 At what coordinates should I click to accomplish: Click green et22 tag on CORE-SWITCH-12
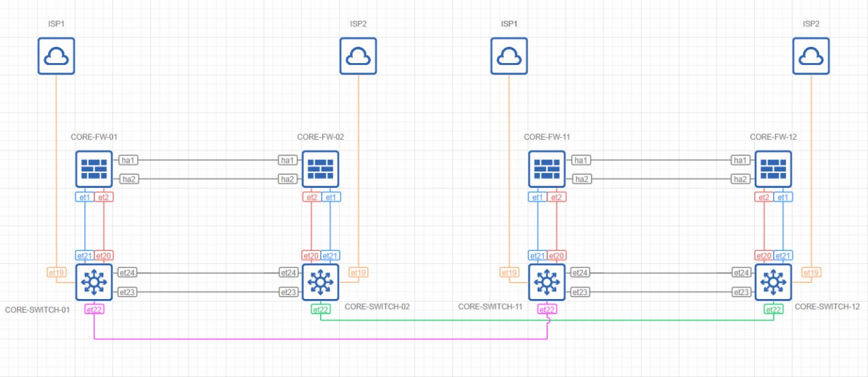tap(774, 309)
